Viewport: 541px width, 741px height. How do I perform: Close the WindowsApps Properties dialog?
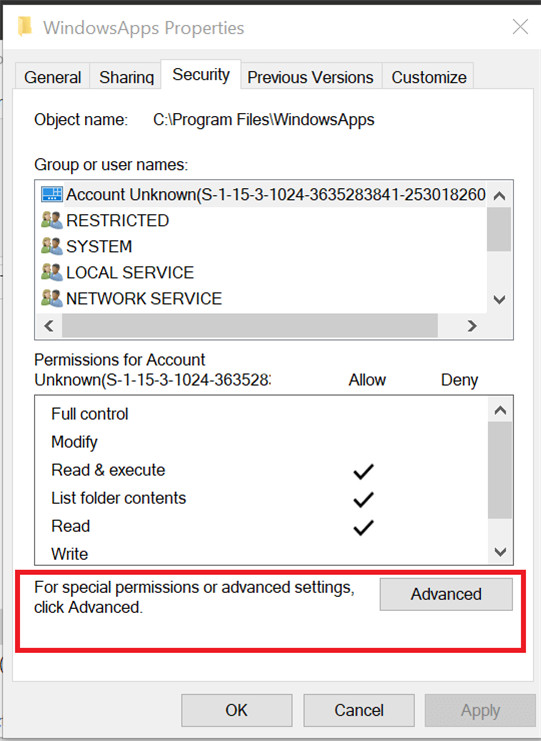[520, 27]
